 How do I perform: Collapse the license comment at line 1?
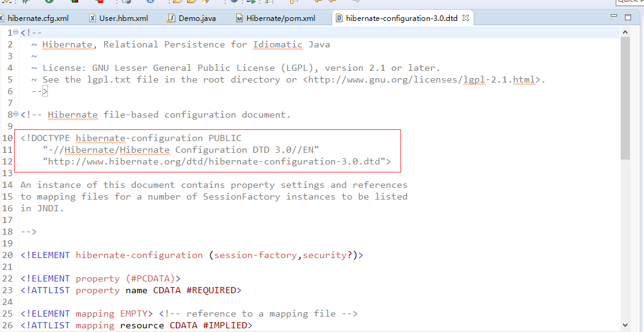pyautogui.click(x=15, y=32)
